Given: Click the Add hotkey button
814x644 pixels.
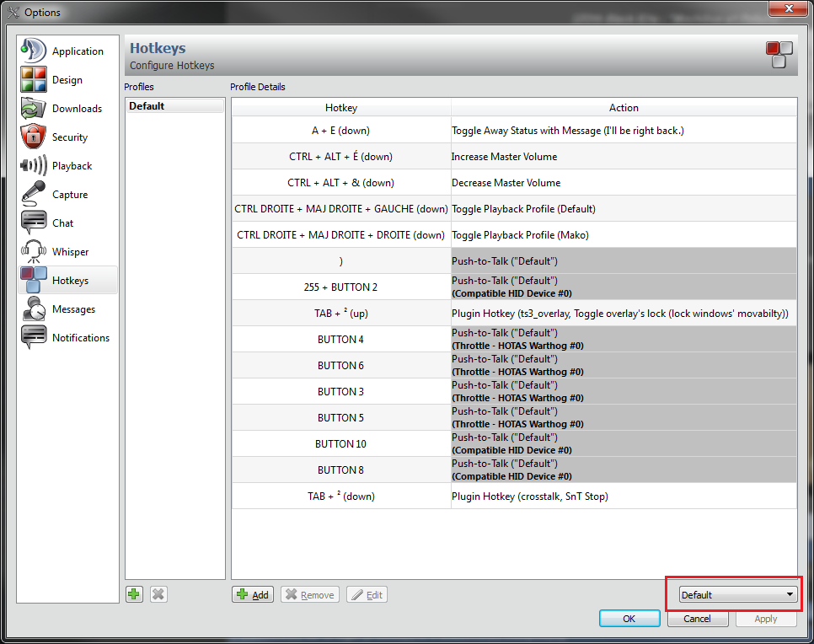Looking at the screenshot, I should (253, 595).
